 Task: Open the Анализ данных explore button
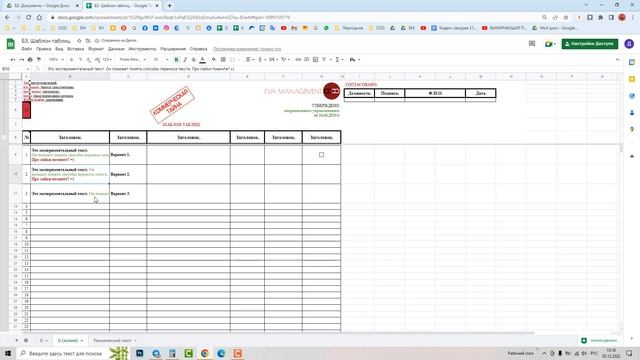click(x=599, y=340)
